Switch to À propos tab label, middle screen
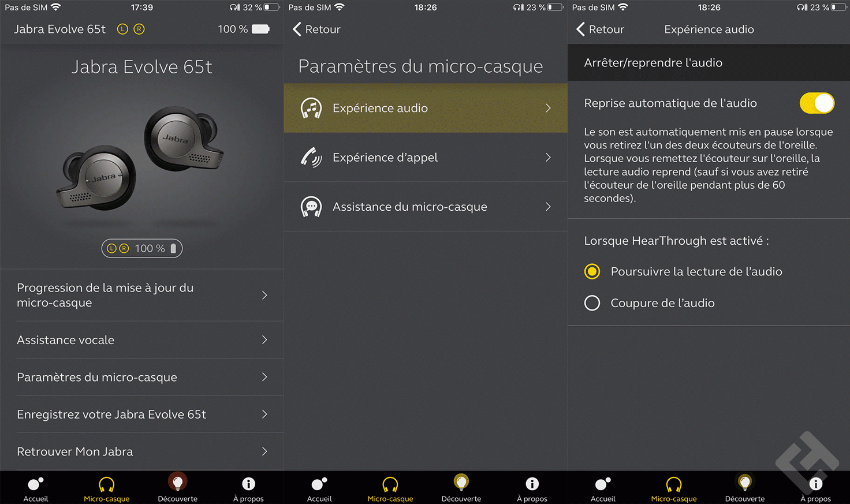This screenshot has height=504, width=850. coord(532,499)
